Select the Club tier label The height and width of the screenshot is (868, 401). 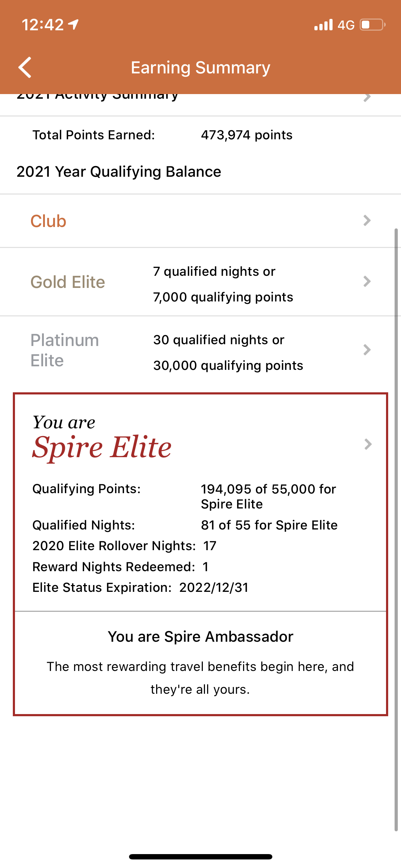(x=48, y=221)
